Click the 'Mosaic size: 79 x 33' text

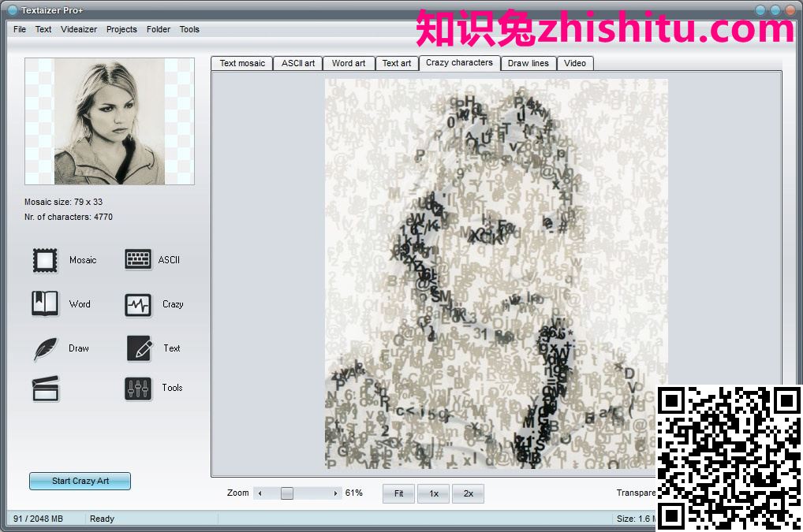(64, 202)
